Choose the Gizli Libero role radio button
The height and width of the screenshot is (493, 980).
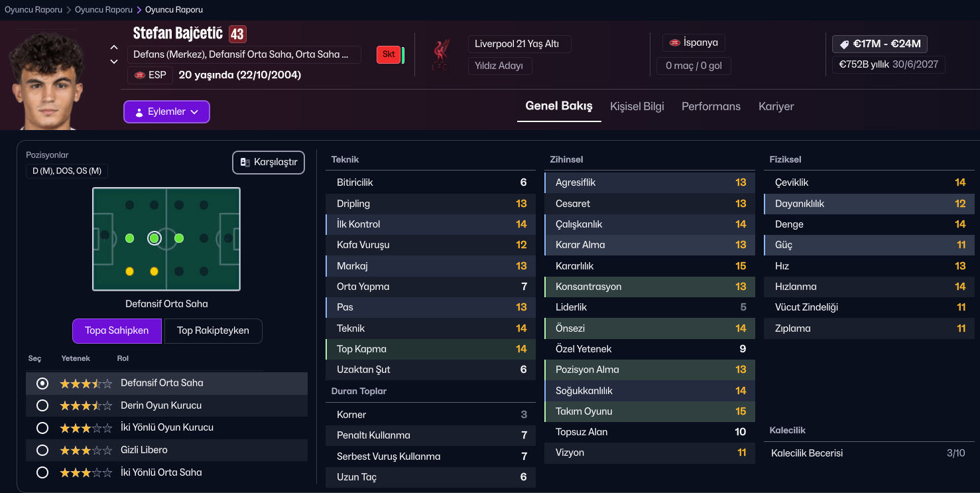point(42,450)
